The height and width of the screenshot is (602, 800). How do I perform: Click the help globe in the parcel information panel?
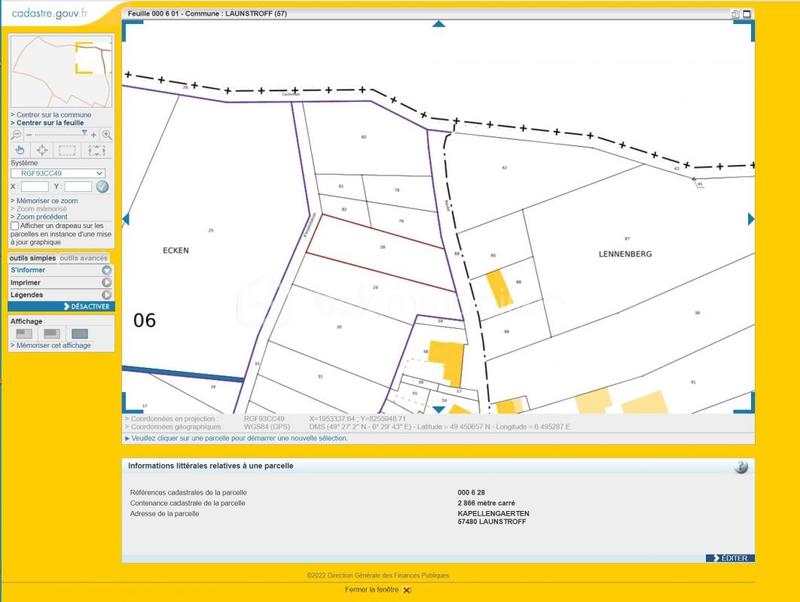tap(740, 464)
